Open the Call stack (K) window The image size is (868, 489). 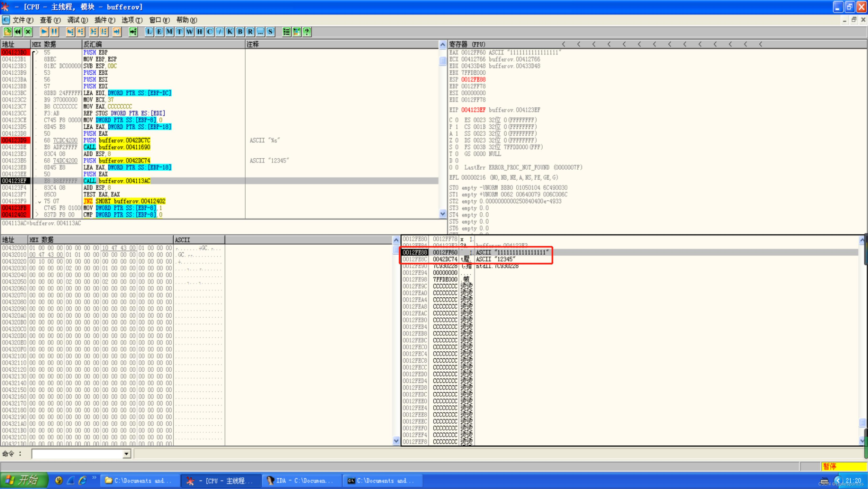point(230,32)
